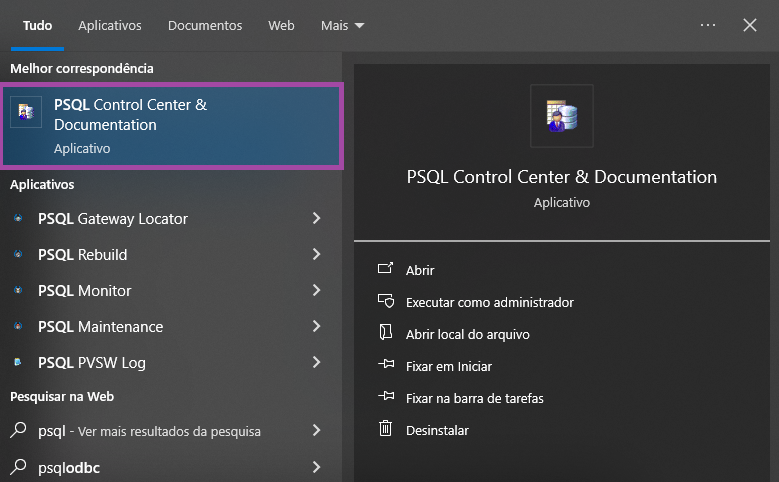
Task: Choose Fixar na barra de tarefas
Action: pos(474,399)
